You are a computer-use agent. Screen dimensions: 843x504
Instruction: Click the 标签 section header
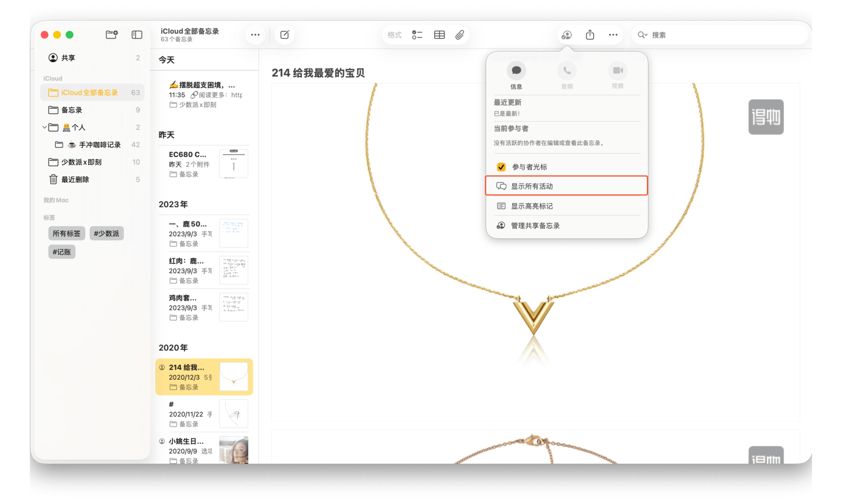click(x=49, y=218)
